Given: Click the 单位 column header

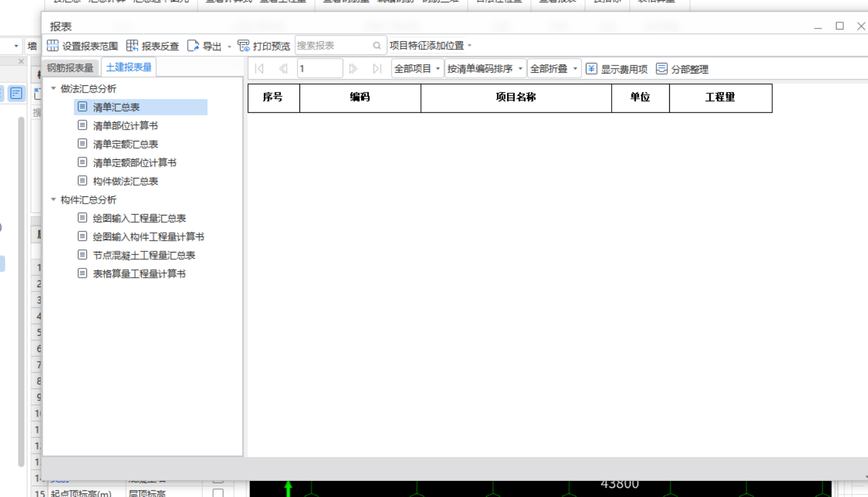Looking at the screenshot, I should [640, 98].
